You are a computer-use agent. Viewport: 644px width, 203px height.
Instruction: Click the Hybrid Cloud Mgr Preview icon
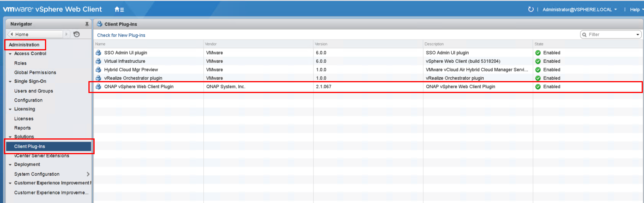click(x=98, y=70)
